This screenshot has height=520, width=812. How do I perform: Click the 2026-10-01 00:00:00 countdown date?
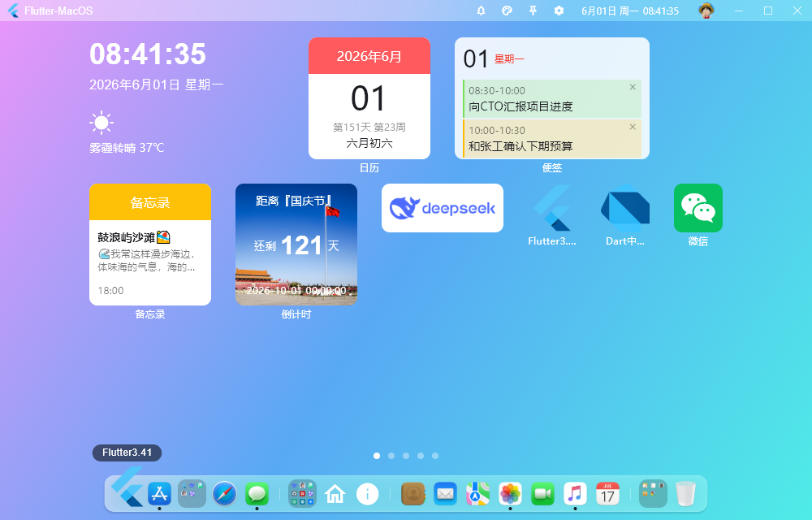[296, 291]
